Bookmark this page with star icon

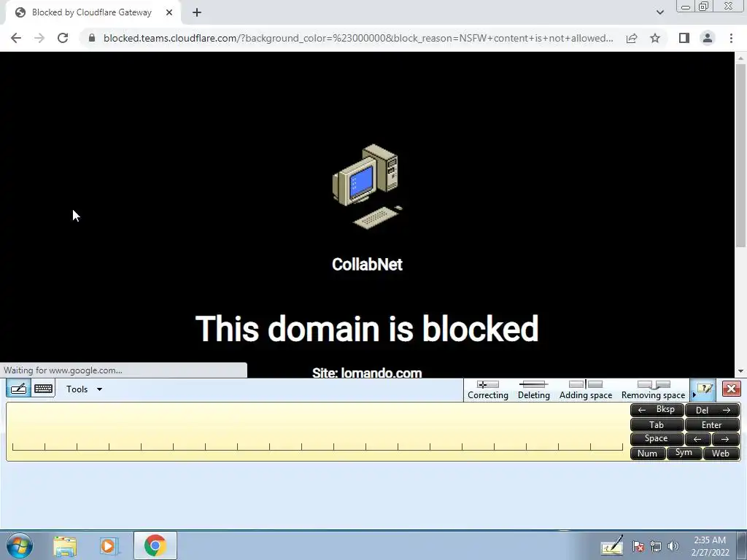pos(655,38)
